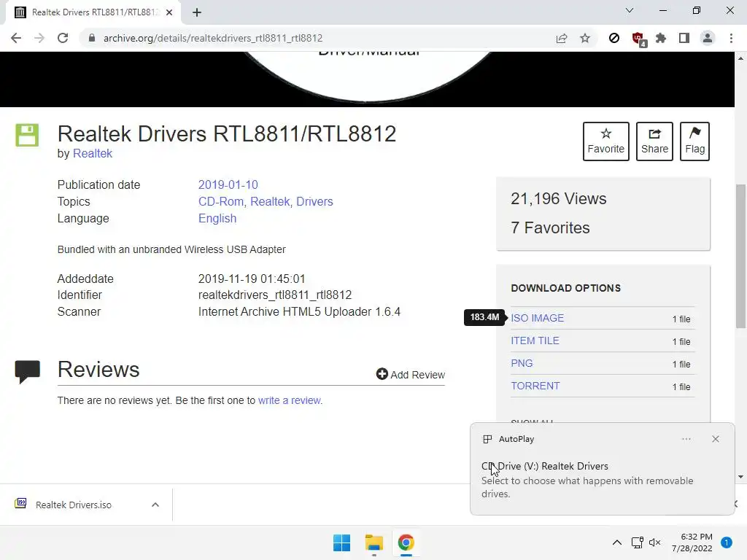Open the downloaded Realtek Drivers.iso file

[74, 505]
